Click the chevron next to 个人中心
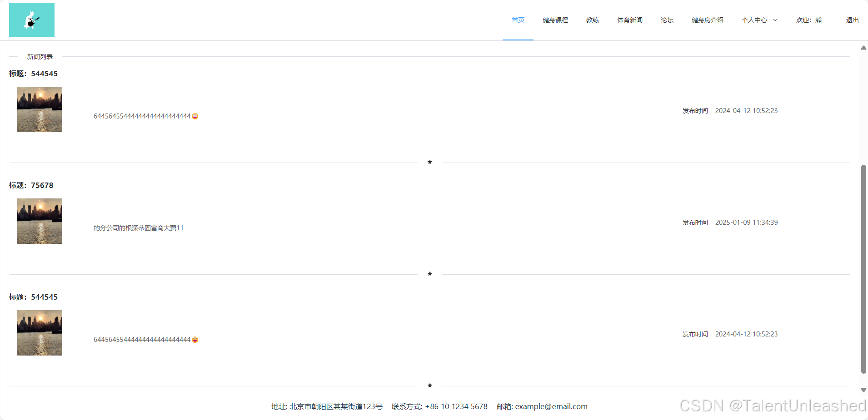This screenshot has height=420, width=868. click(x=775, y=20)
